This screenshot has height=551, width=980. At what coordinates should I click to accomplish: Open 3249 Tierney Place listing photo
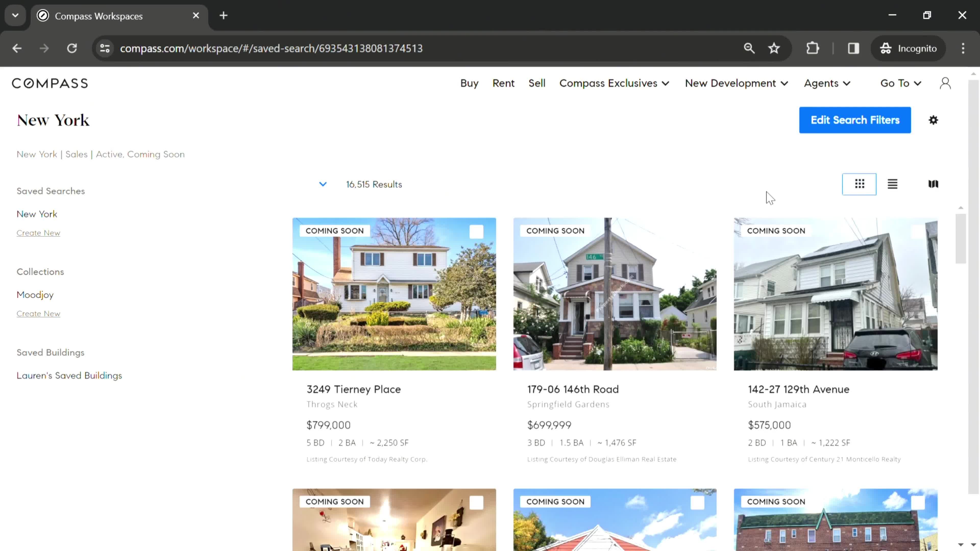[x=394, y=294]
